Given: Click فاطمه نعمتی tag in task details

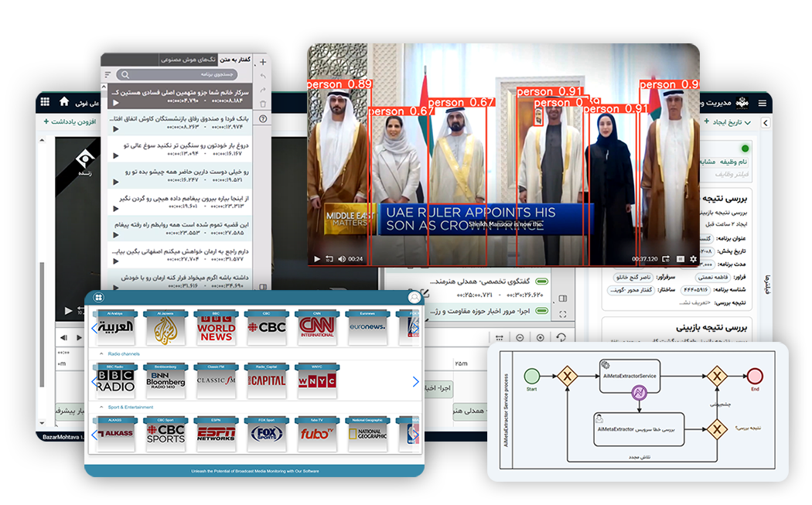Looking at the screenshot, I should coord(712,278).
